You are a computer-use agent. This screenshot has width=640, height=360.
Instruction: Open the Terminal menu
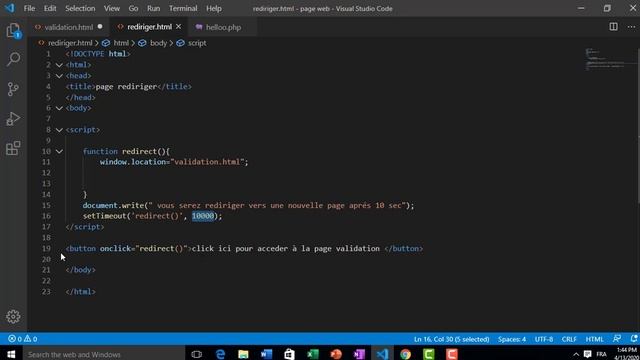point(183,8)
